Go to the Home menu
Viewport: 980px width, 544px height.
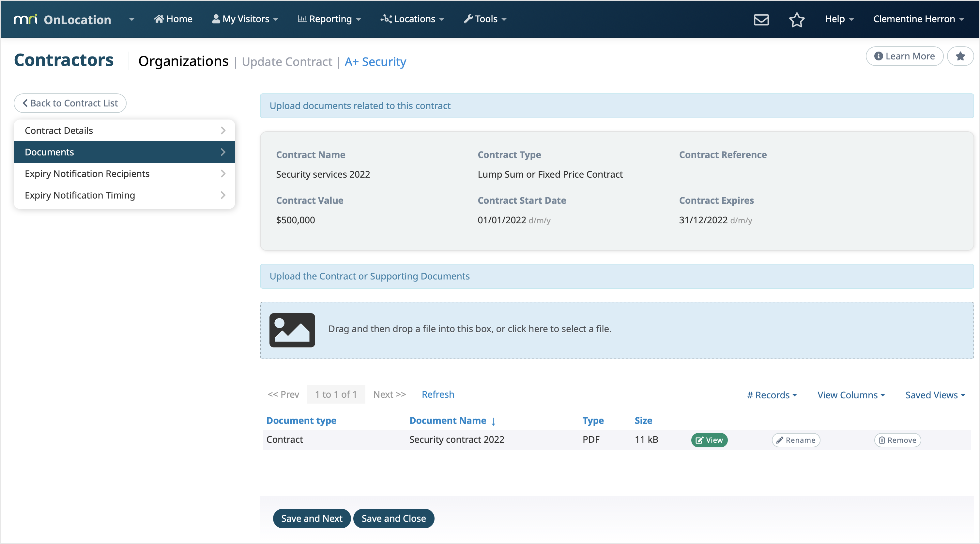pyautogui.click(x=173, y=19)
